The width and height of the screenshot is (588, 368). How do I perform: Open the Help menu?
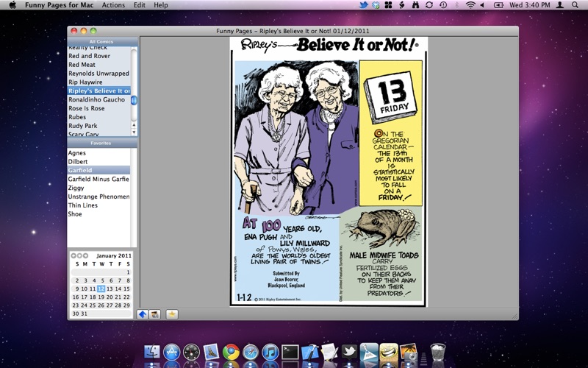[x=161, y=5]
